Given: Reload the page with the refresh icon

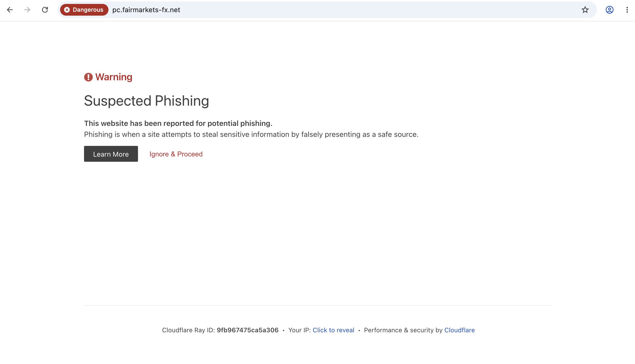Looking at the screenshot, I should click(45, 10).
